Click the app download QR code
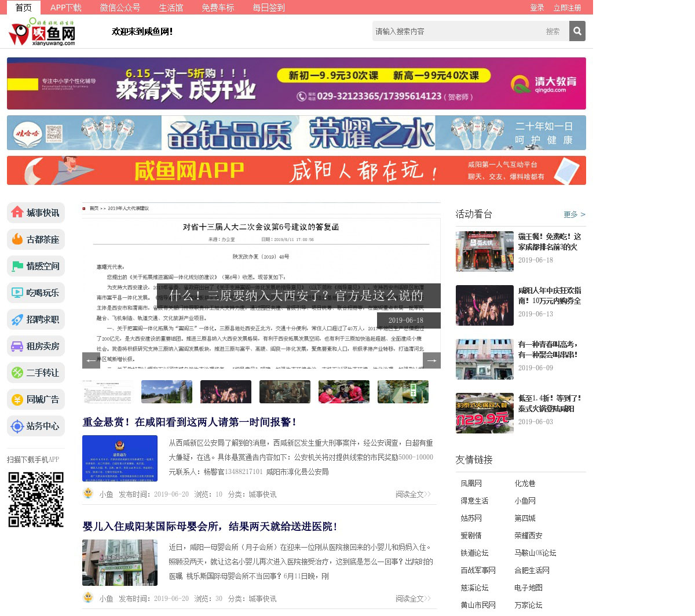This screenshot has width=695, height=616. tap(36, 500)
